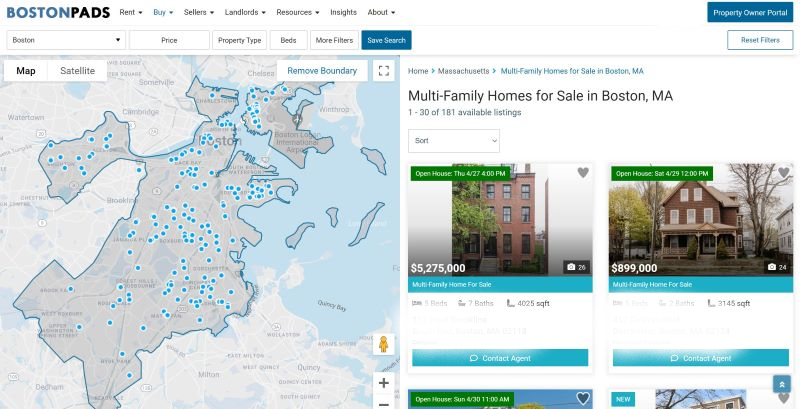Open More Filters

(334, 40)
